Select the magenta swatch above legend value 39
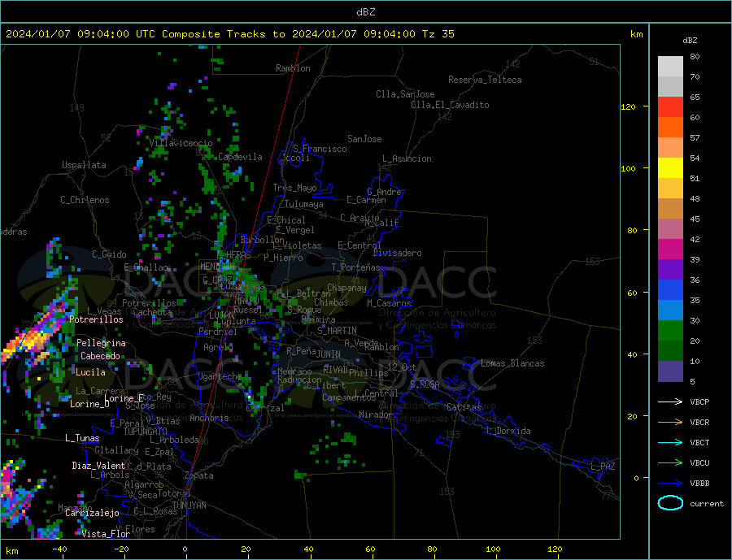 670,250
